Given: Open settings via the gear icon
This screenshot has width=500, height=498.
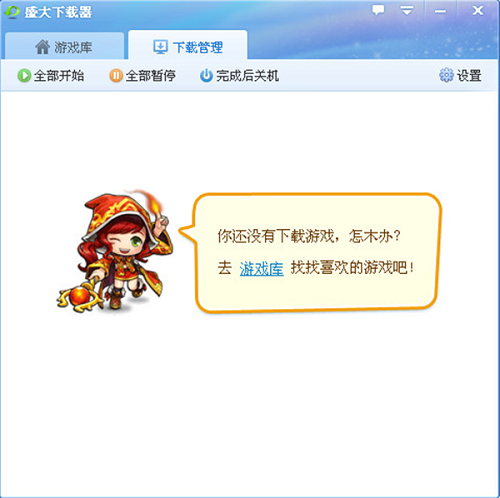Looking at the screenshot, I should tap(446, 75).
